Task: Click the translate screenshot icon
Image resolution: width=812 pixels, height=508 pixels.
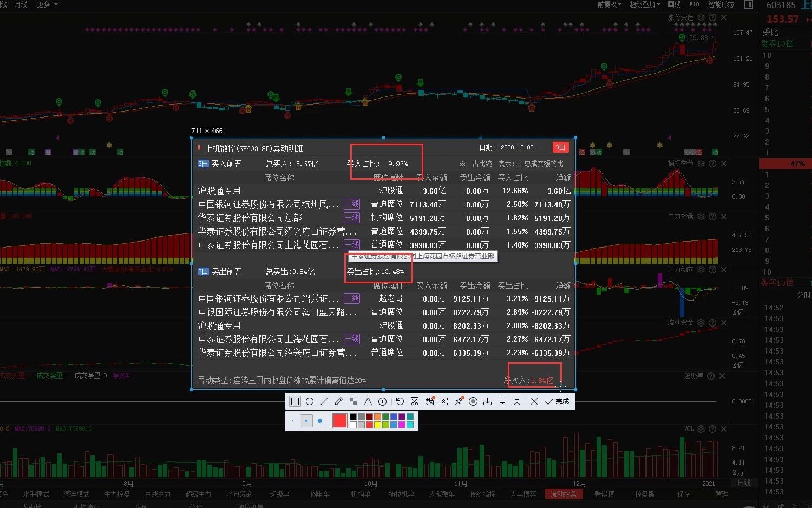Action: [429, 401]
